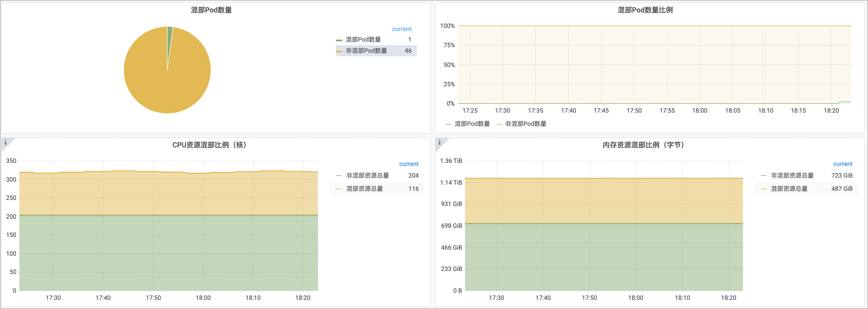This screenshot has width=868, height=309.
Task: Click the yellow area in memory chart
Action: 604,201
